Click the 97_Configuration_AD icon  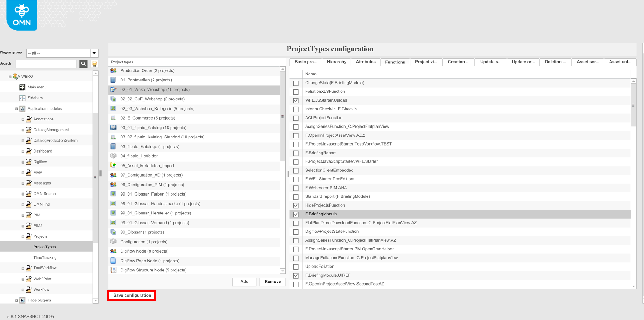113,175
